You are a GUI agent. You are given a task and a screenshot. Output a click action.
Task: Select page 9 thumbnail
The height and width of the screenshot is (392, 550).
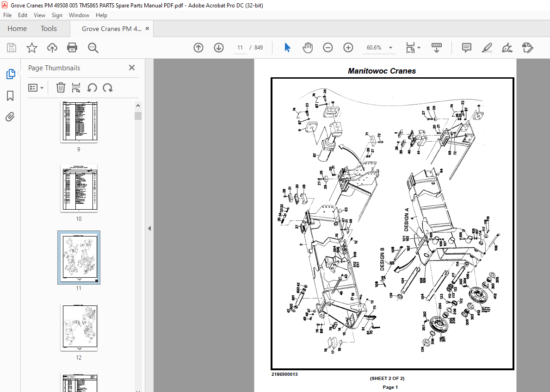[x=79, y=122]
